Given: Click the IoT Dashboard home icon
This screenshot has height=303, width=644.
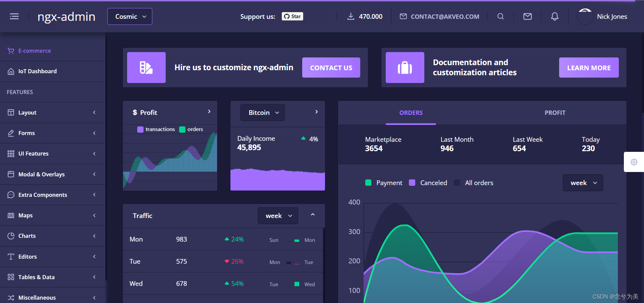Looking at the screenshot, I should tap(11, 71).
